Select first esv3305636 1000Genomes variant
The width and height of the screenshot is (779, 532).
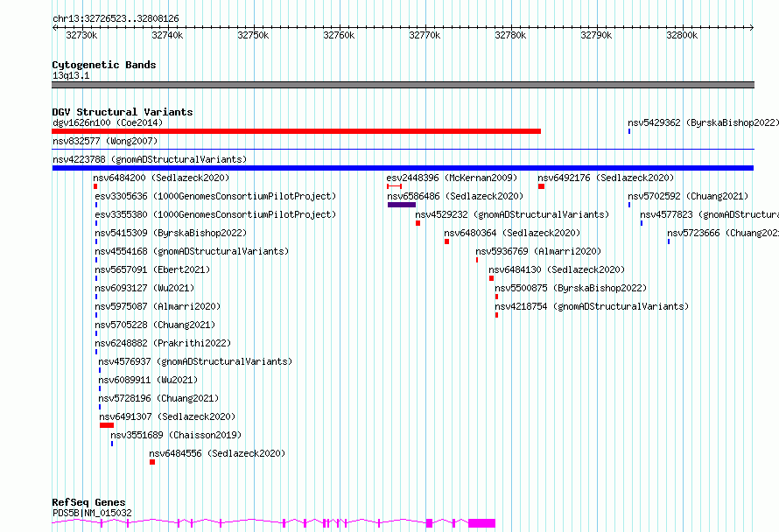pyautogui.click(x=215, y=196)
